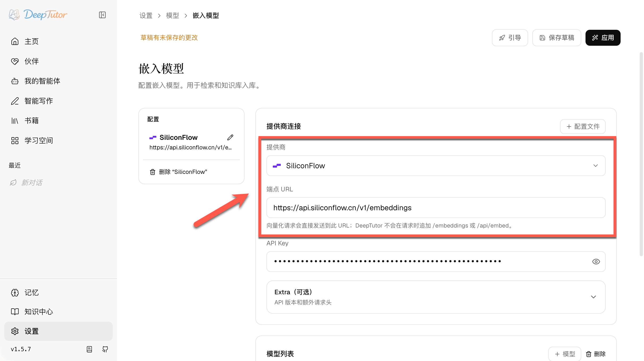Click the 草稿有未保存的更改 notice

click(169, 38)
